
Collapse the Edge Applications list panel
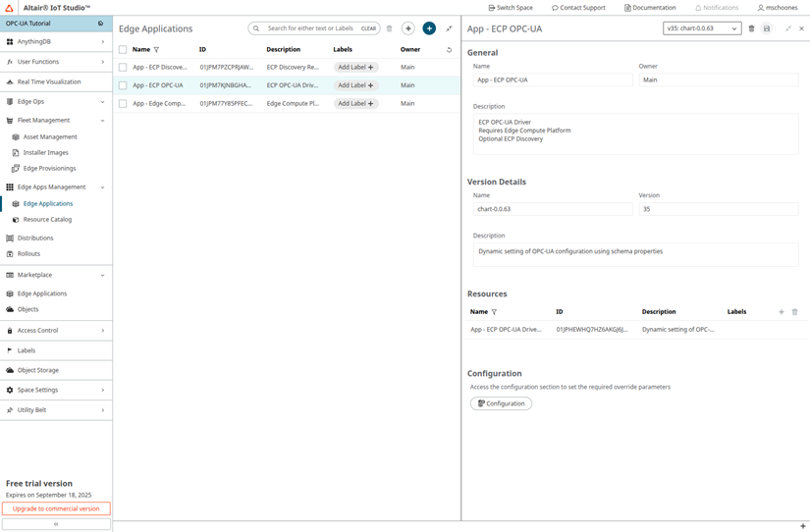450,28
